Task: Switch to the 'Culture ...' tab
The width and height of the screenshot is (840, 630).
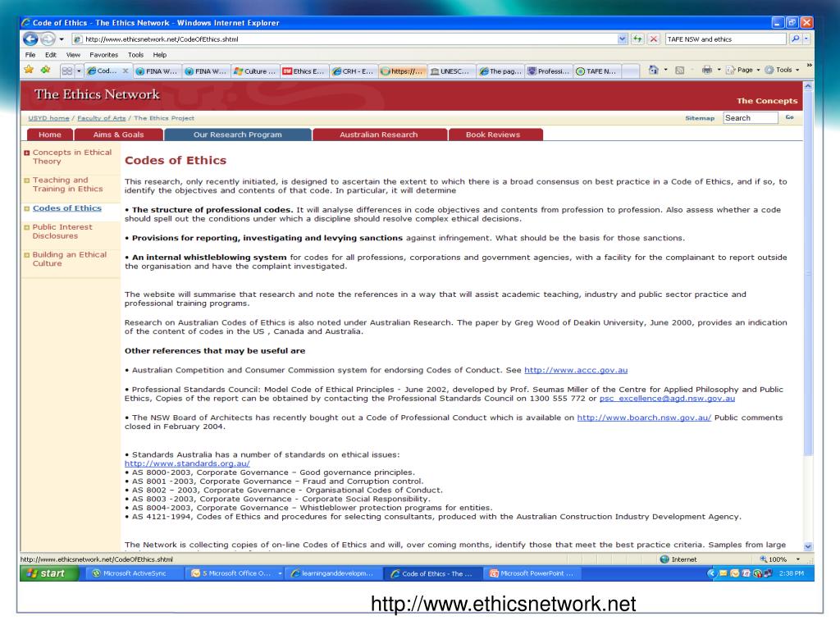Action: pyautogui.click(x=255, y=71)
